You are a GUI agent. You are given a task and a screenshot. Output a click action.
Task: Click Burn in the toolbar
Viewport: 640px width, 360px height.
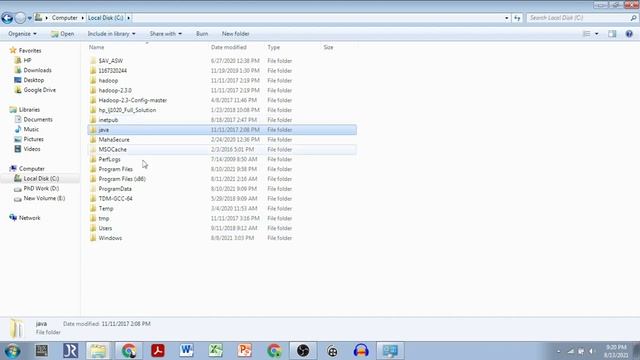pyautogui.click(x=202, y=34)
